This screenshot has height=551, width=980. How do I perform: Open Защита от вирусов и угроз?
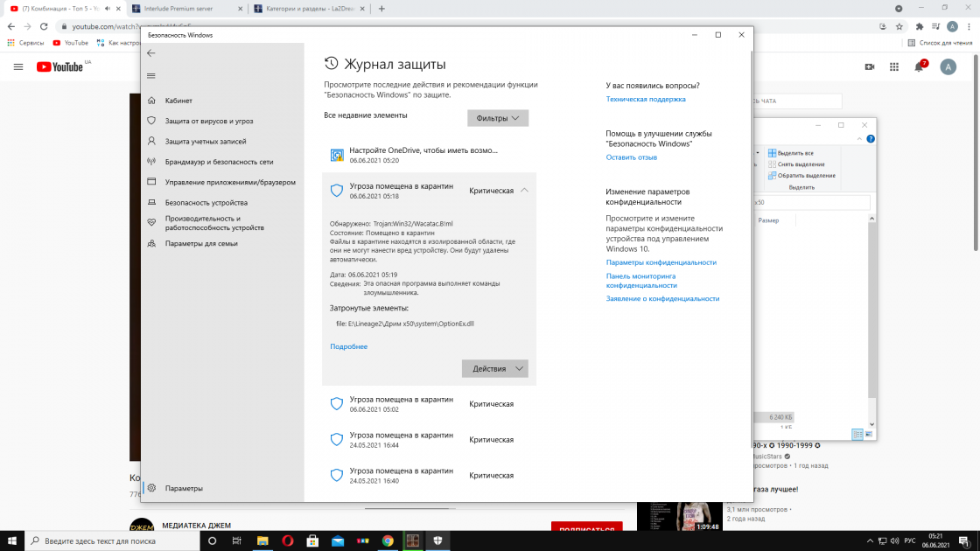tap(208, 121)
